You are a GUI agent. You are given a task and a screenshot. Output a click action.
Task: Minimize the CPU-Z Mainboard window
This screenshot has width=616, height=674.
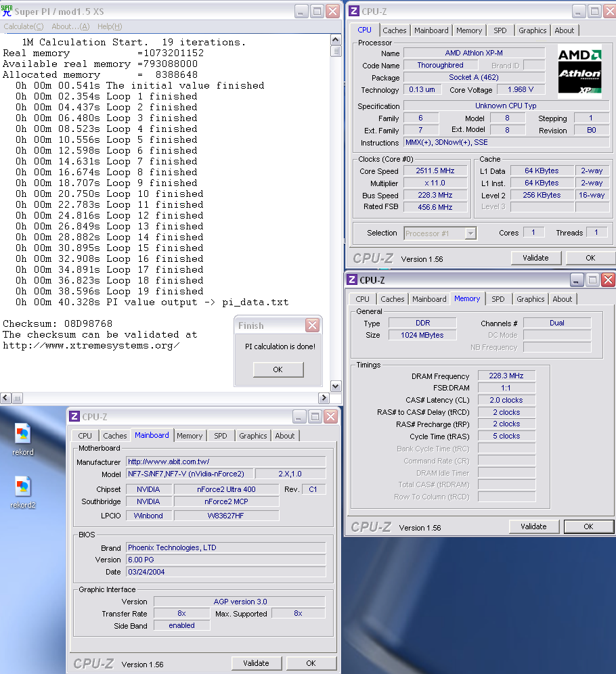click(x=299, y=417)
